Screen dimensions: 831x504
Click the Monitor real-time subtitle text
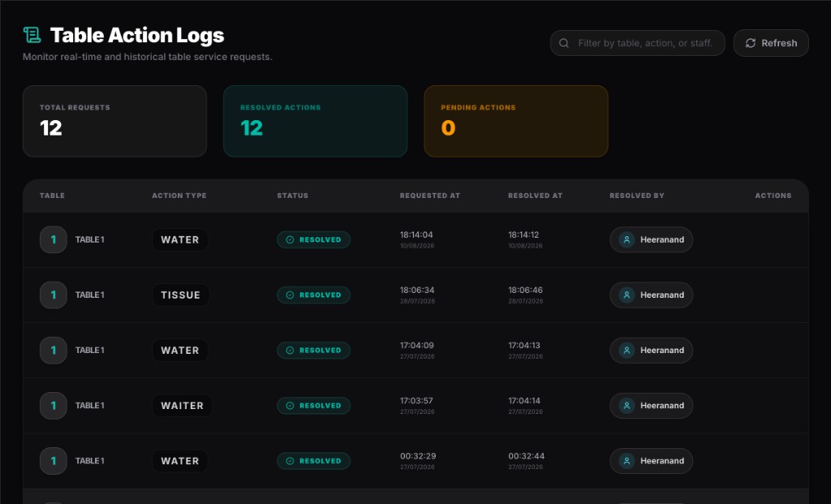[148, 57]
